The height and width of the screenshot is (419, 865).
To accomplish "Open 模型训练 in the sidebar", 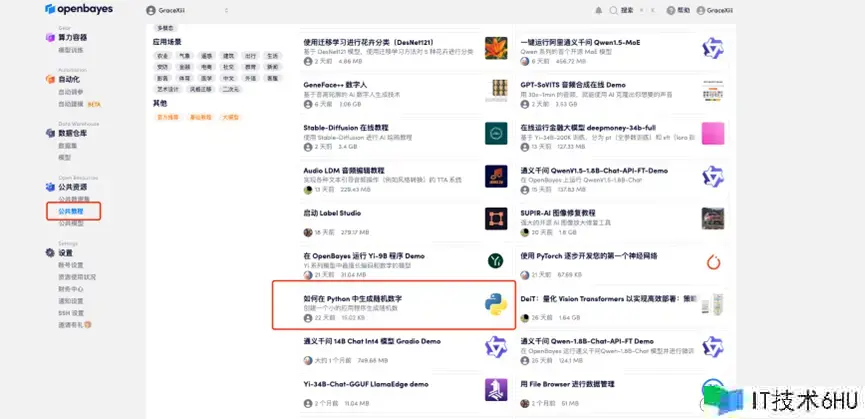I will coord(71,50).
